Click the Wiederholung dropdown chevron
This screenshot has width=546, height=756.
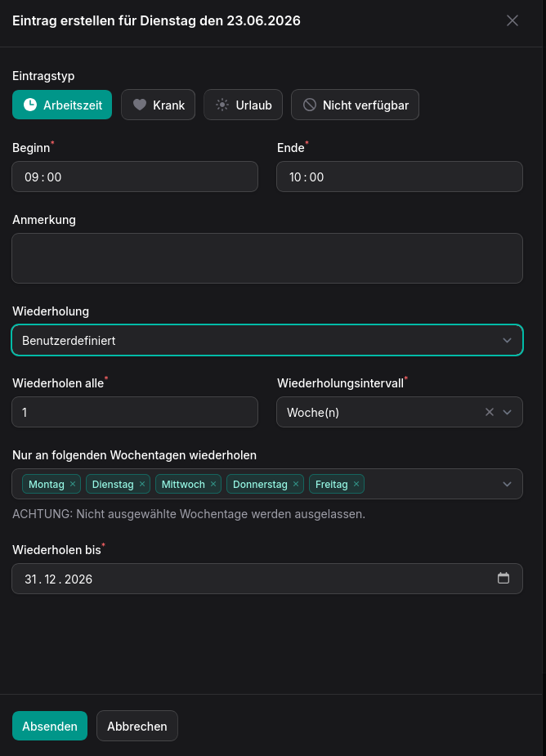click(507, 340)
